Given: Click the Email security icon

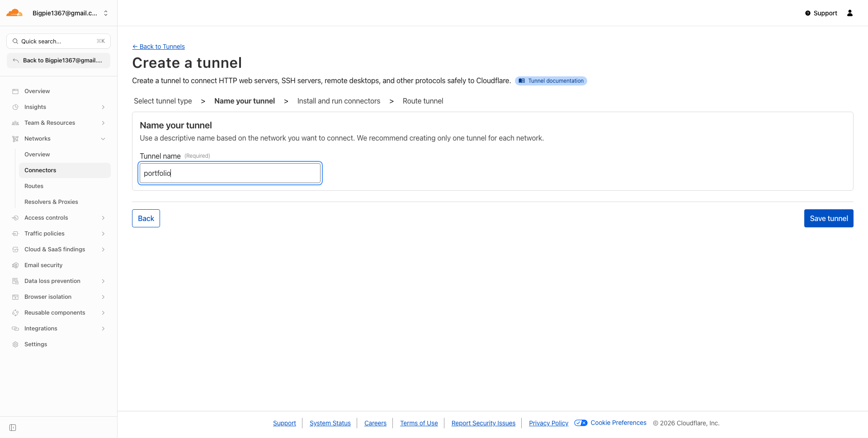Looking at the screenshot, I should [x=15, y=265].
